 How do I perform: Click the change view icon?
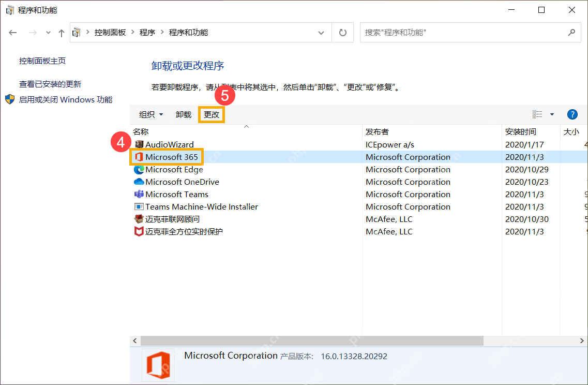(537, 114)
